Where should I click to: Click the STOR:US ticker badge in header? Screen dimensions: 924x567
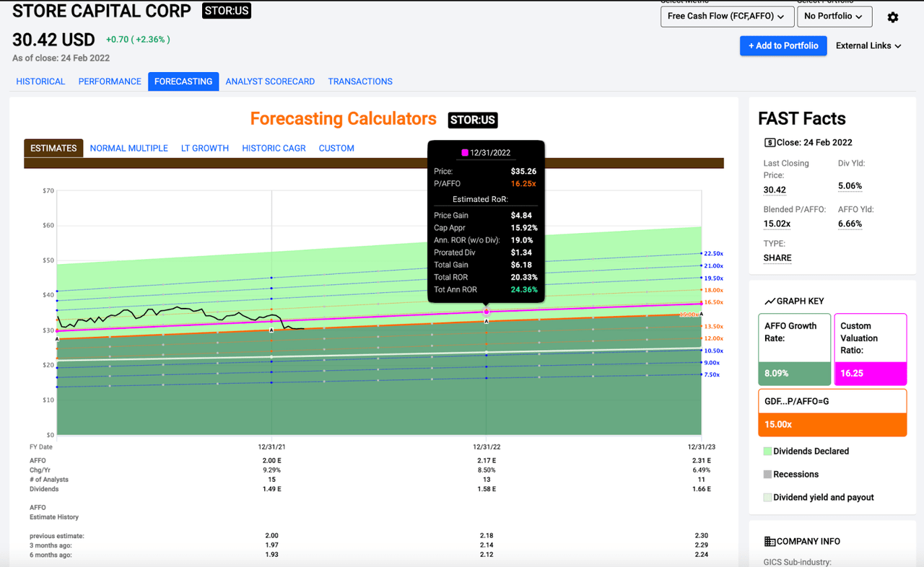tap(227, 11)
